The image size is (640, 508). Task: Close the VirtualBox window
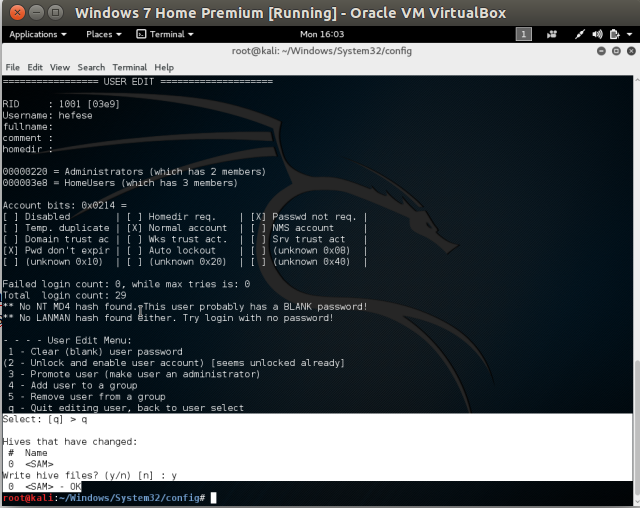click(17, 13)
